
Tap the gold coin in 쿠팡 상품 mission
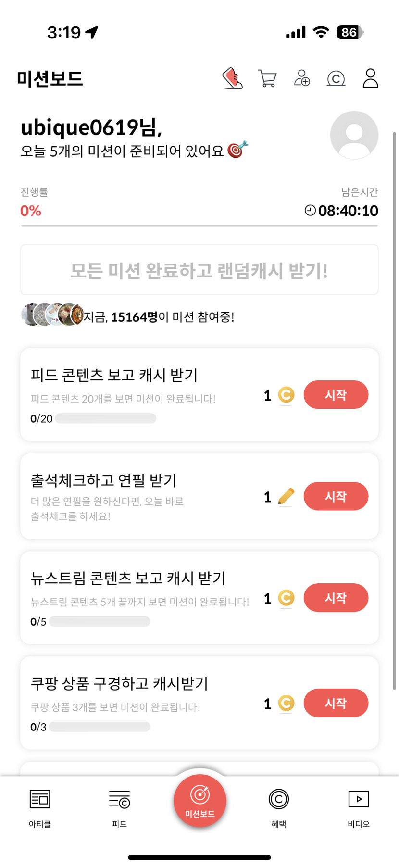[x=286, y=704]
